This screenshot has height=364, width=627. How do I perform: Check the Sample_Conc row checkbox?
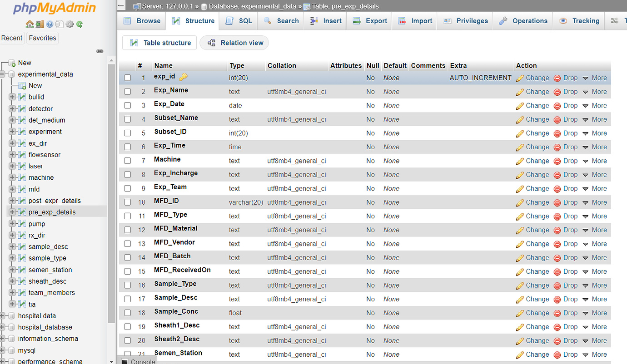128,313
